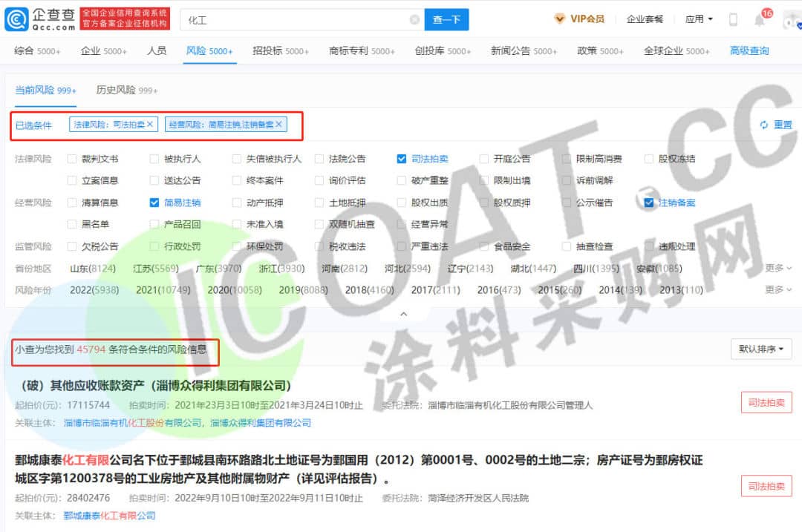
Task: Enable the 裁判文书 checkbox
Action: click(x=72, y=159)
